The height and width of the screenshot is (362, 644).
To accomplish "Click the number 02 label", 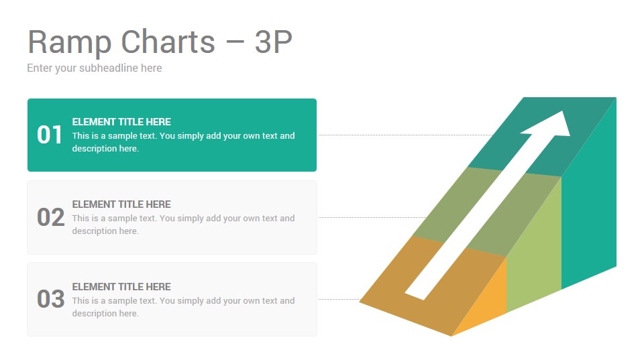I will coord(50,217).
